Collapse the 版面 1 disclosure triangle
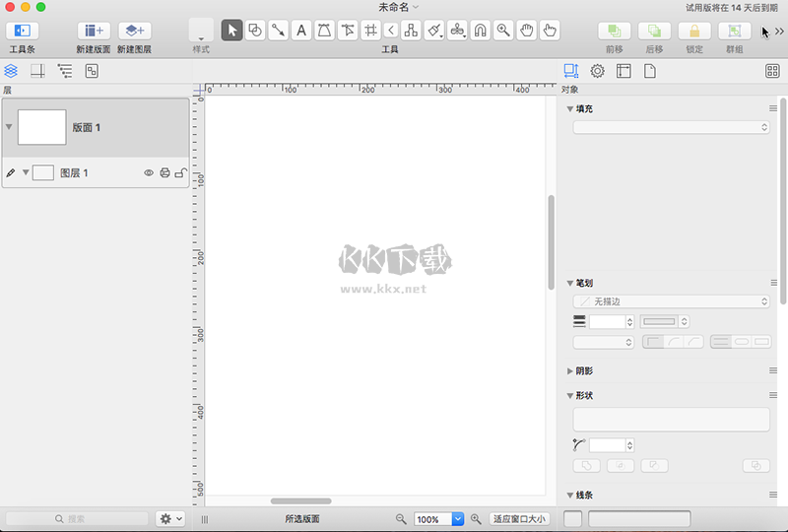 point(9,127)
